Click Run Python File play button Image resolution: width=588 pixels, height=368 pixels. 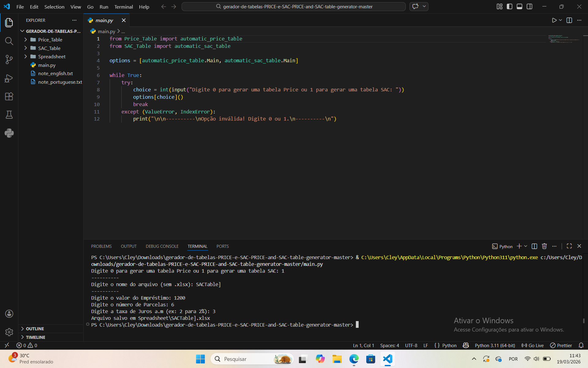554,20
